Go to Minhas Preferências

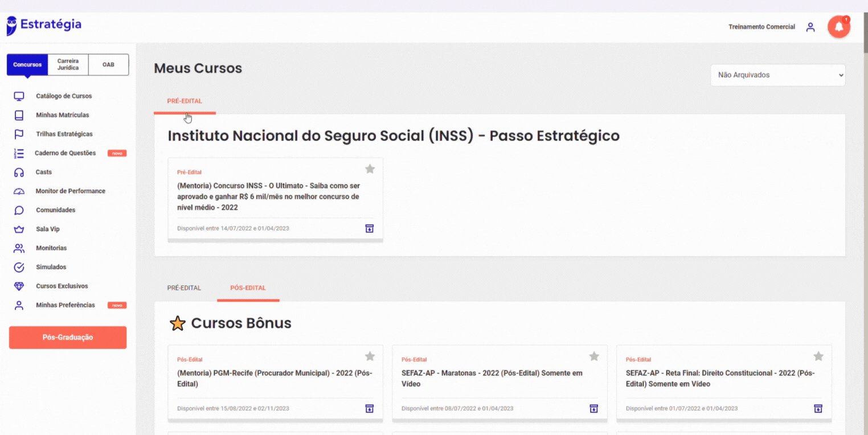coord(65,305)
